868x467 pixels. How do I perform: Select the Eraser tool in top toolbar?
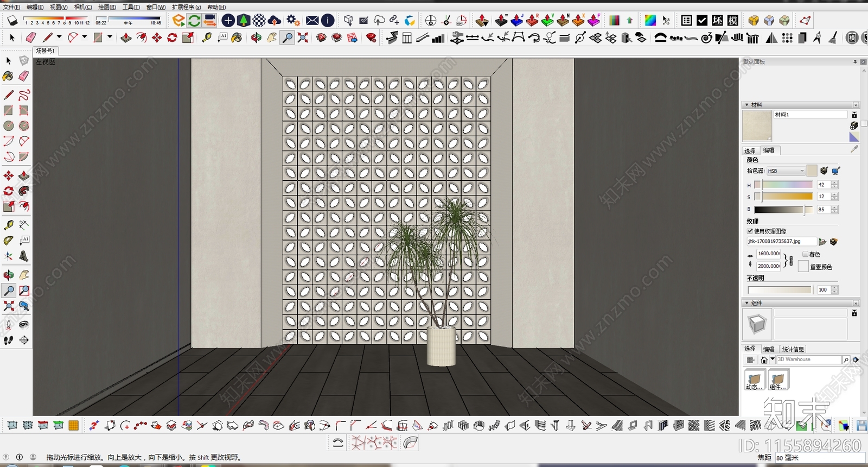point(31,37)
